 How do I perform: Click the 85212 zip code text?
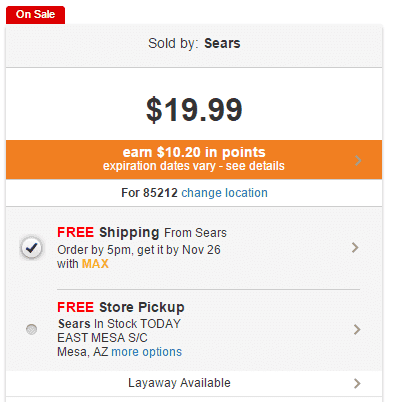click(x=160, y=193)
